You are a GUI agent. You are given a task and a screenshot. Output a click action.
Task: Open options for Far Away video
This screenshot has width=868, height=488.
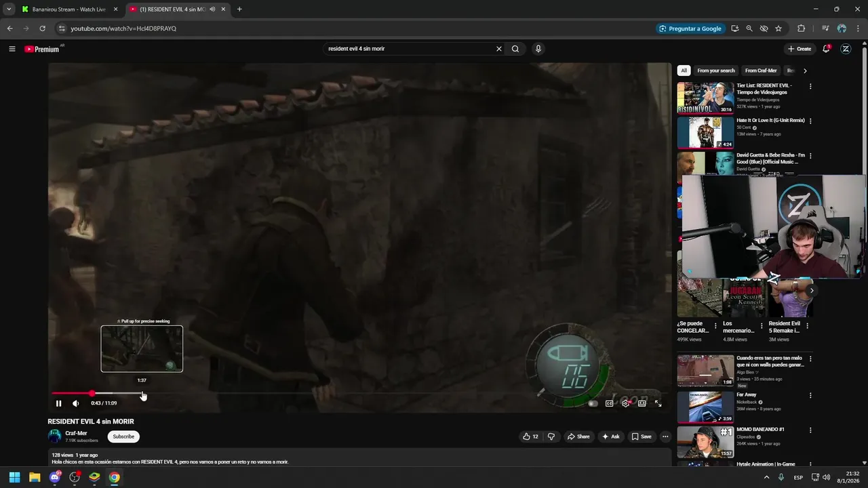810,396
